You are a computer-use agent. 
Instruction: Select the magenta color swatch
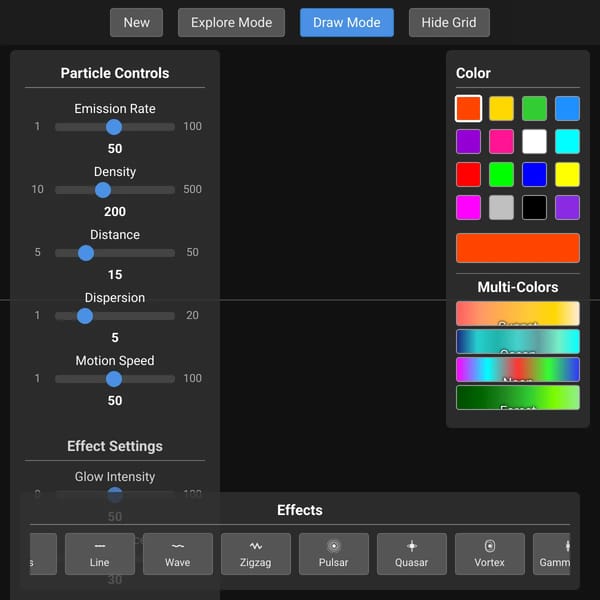click(468, 207)
